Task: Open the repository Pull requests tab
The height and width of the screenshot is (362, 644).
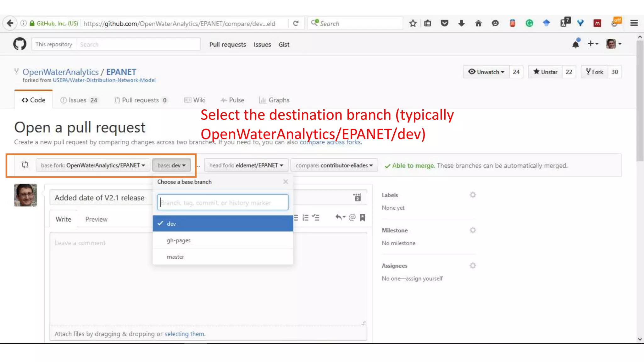Action: pyautogui.click(x=141, y=100)
